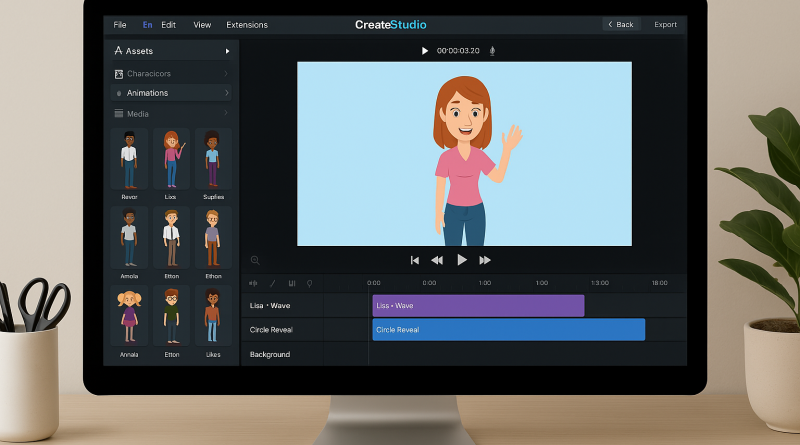Image resolution: width=800 pixels, height=445 pixels.
Task: Select the purple Lisa Wave timeline clip
Action: (x=478, y=305)
